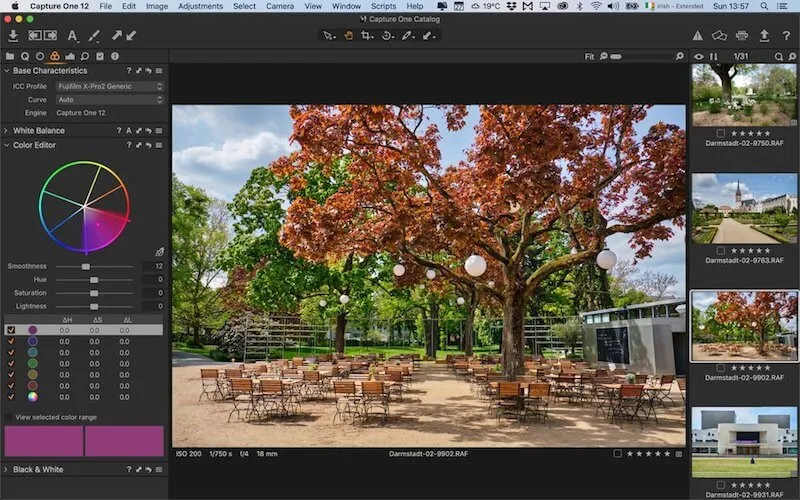
Task: Click the Export upload arrow icon
Action: [x=765, y=36]
